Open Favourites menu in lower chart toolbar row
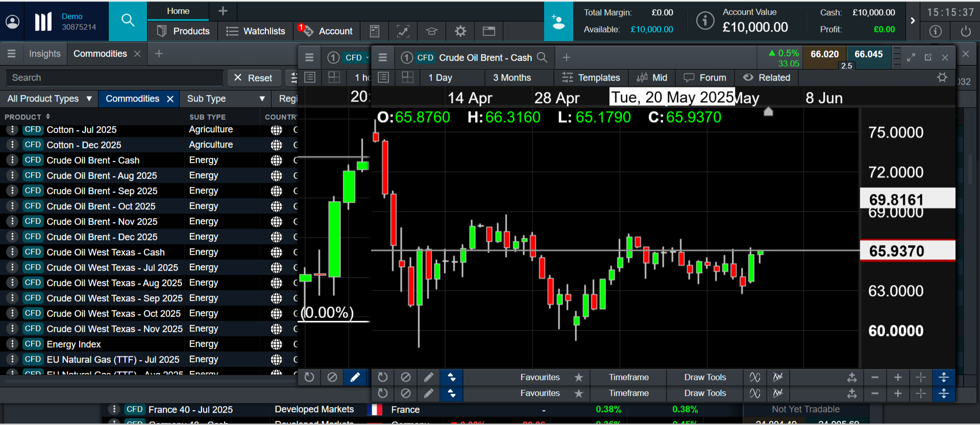This screenshot has height=425, width=980. tap(540, 393)
